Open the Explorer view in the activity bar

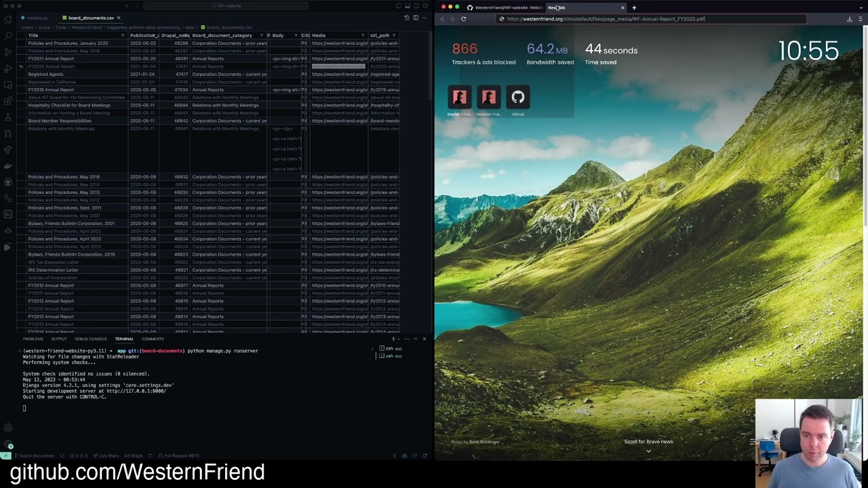7,20
